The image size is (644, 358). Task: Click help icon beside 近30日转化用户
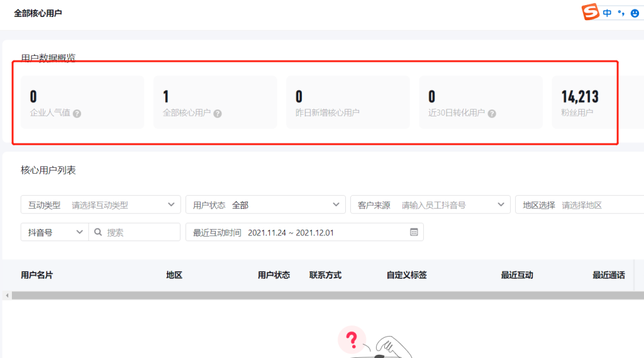[x=492, y=114]
